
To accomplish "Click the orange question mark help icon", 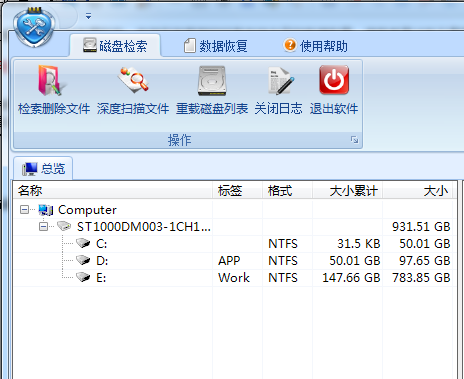I will 290,45.
